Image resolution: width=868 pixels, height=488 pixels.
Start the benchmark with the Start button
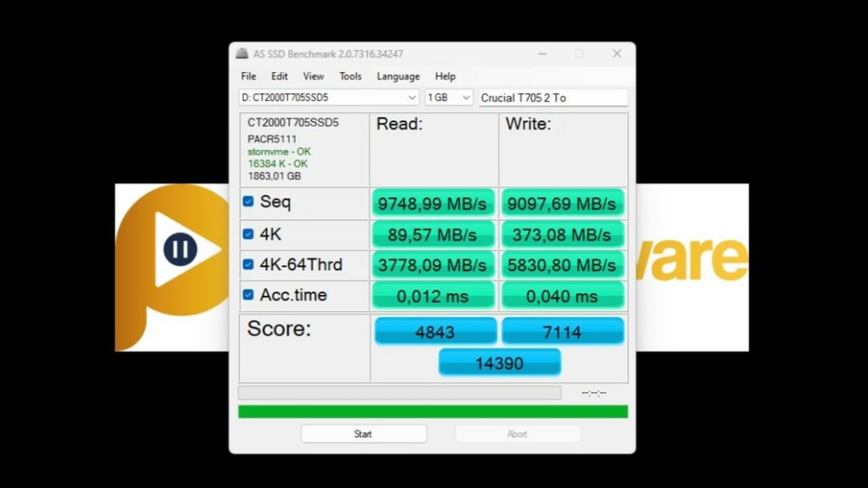tap(364, 434)
